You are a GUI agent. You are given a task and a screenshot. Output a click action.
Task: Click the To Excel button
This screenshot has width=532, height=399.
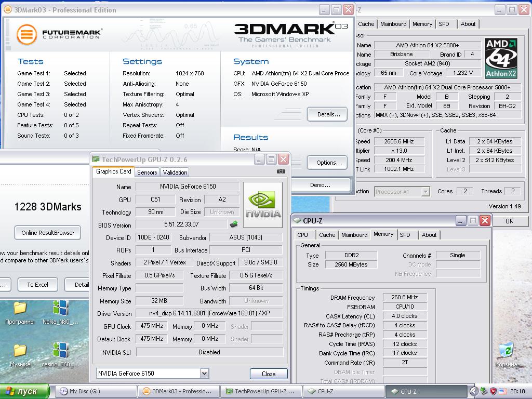click(37, 285)
